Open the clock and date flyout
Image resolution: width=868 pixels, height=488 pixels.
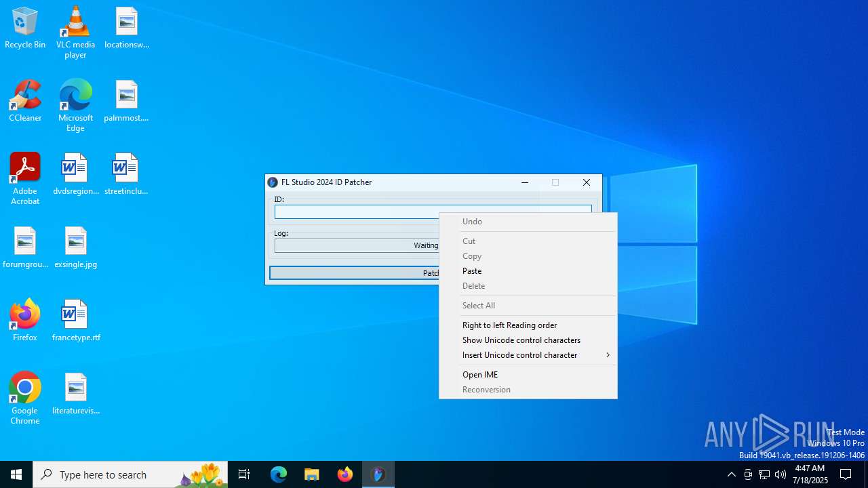click(810, 474)
